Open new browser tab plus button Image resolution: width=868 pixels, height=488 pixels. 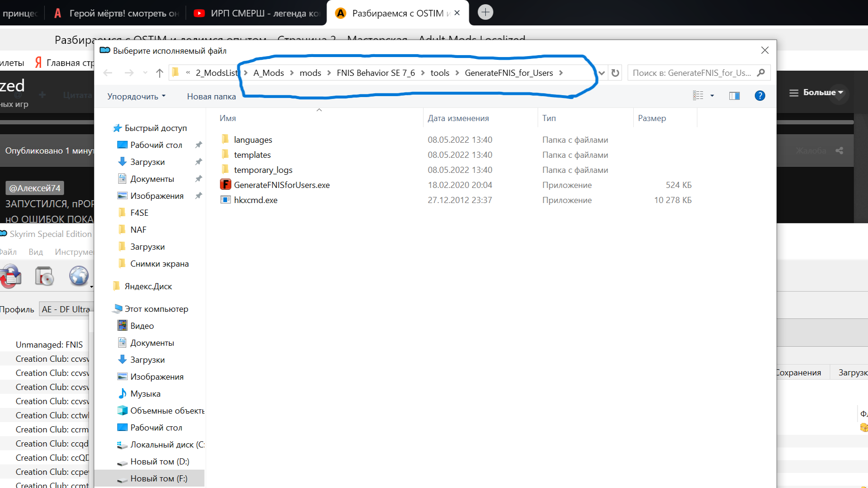[x=485, y=12]
